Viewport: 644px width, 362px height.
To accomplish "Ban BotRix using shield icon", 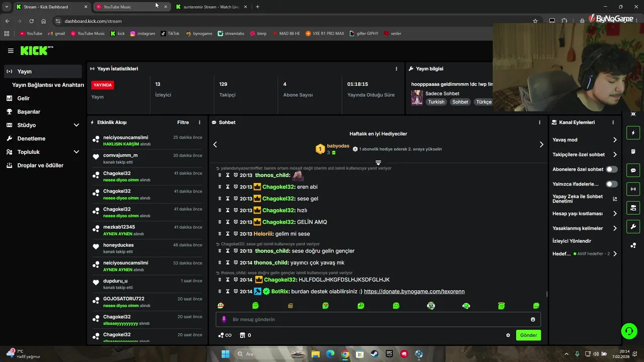I will (x=235, y=292).
